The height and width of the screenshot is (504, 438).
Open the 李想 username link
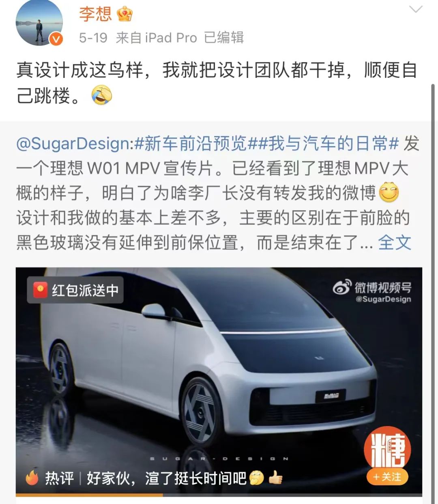coord(95,14)
